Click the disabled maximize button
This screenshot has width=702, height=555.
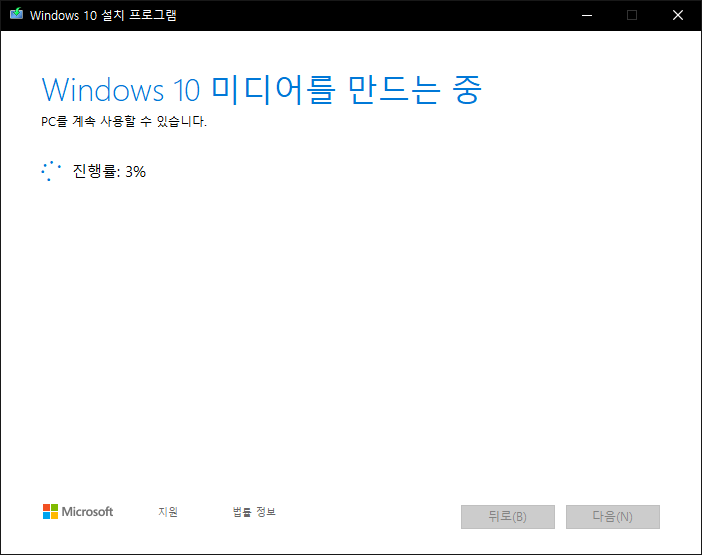click(632, 15)
